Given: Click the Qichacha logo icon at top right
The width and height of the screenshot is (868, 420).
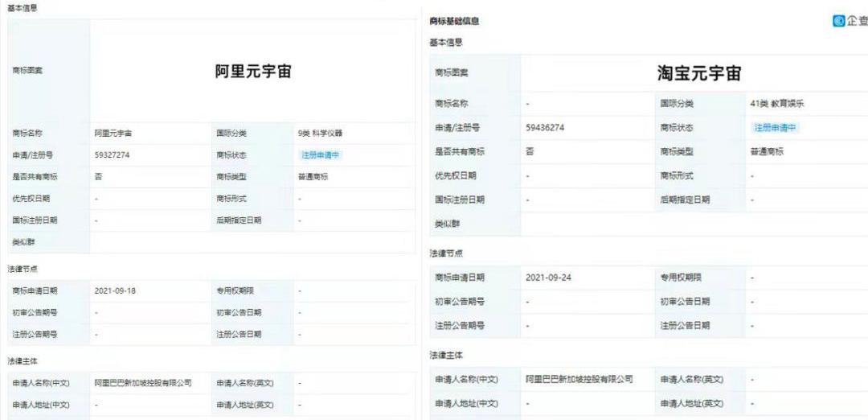Looking at the screenshot, I should [837, 21].
